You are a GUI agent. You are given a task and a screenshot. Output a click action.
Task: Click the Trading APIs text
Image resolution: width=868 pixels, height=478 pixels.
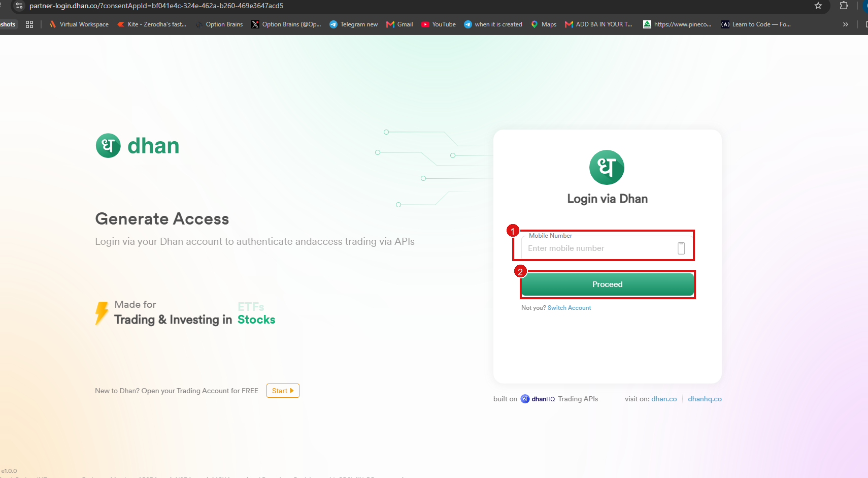578,399
